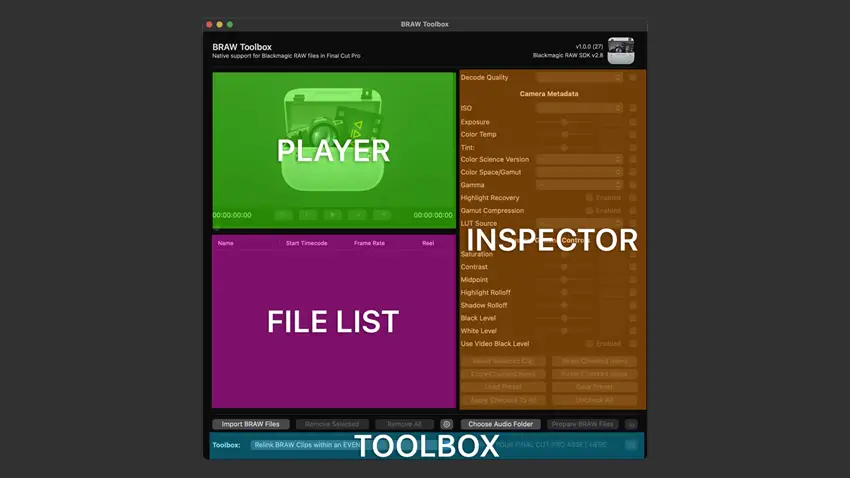Image resolution: width=850 pixels, height=478 pixels.
Task: Click the Exposure slider
Action: pyautogui.click(x=564, y=122)
